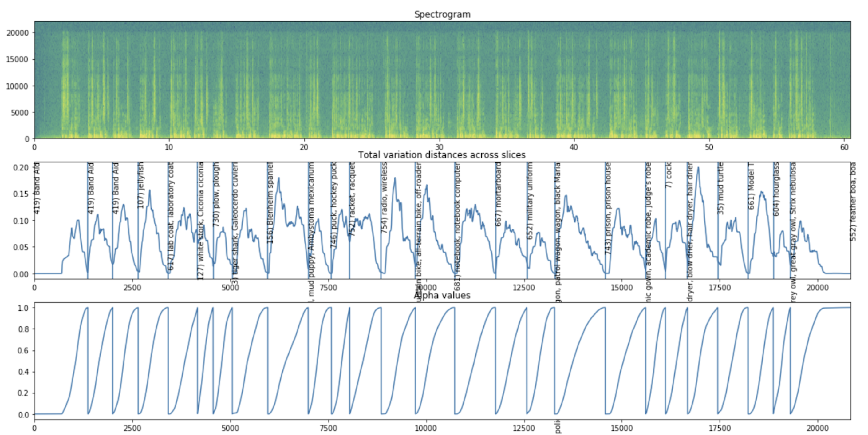Click the Alpha values plot title

(441, 295)
